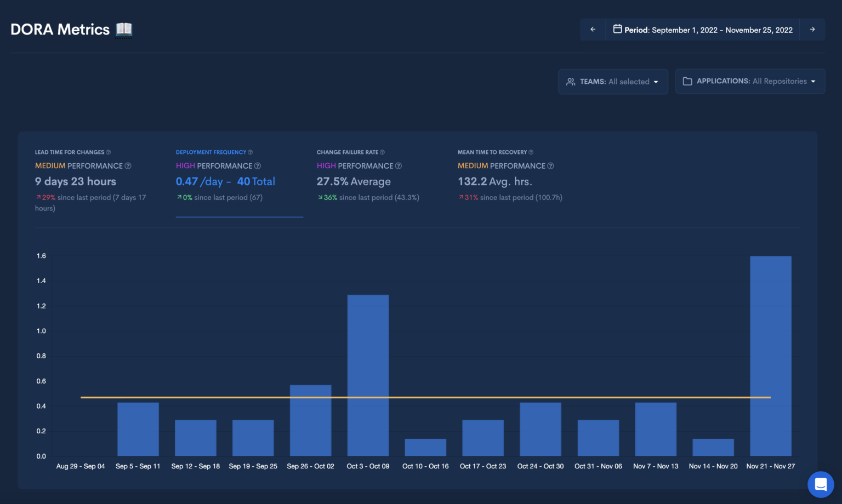Expand the chevron on the Teams filter
The width and height of the screenshot is (842, 504).
[656, 82]
